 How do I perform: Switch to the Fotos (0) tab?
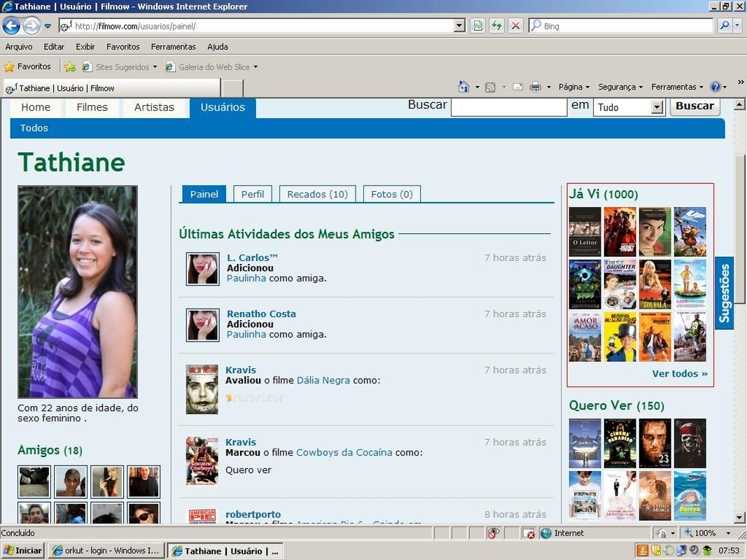pyautogui.click(x=391, y=195)
